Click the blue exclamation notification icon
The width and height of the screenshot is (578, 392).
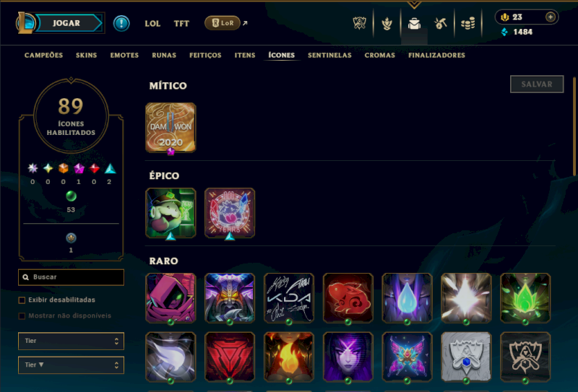121,24
